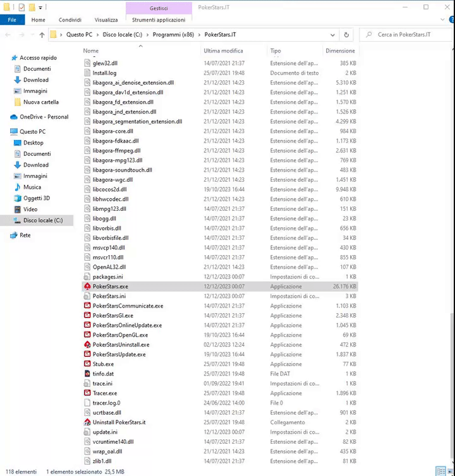Viewport: 455px width, 476px height.
Task: Expand breadcrumb arrow after Programmi (x86)
Action: [x=199, y=35]
